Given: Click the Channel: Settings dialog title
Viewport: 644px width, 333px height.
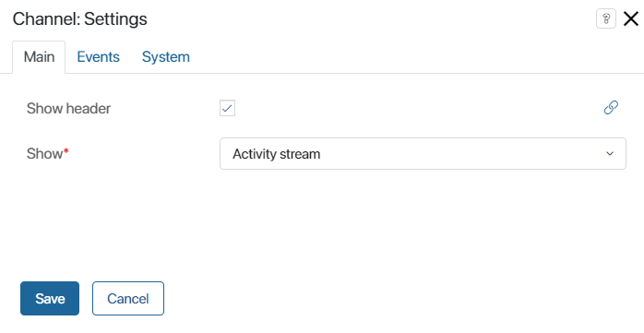Looking at the screenshot, I should 79,18.
